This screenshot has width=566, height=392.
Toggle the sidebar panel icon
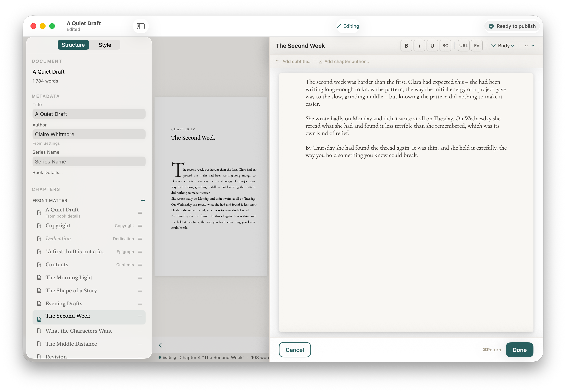pos(141,26)
